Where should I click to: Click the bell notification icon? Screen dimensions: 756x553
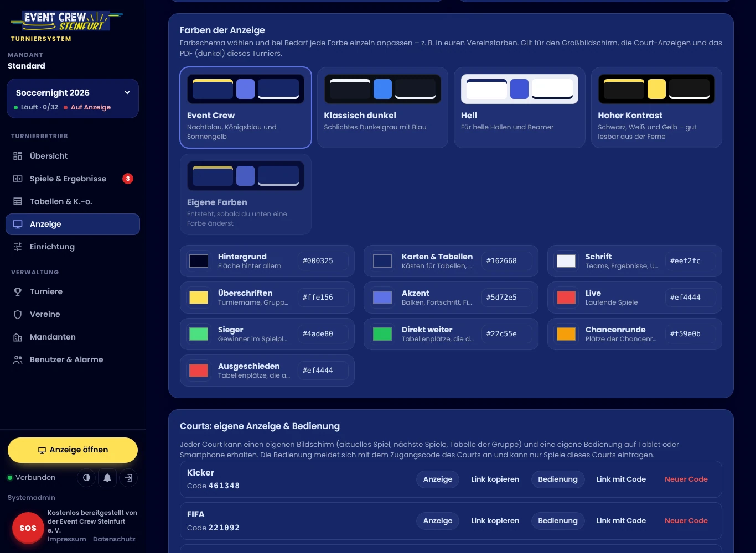pyautogui.click(x=107, y=478)
